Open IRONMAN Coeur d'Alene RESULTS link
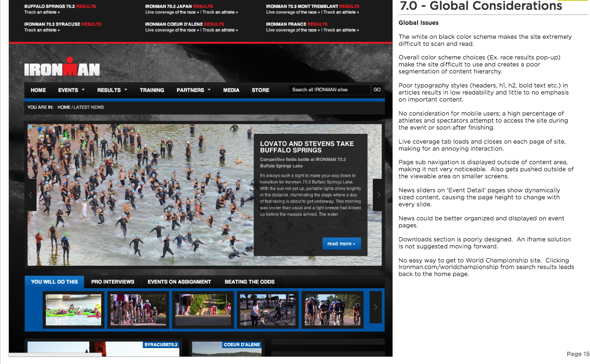The width and height of the screenshot is (590, 364). point(214,24)
